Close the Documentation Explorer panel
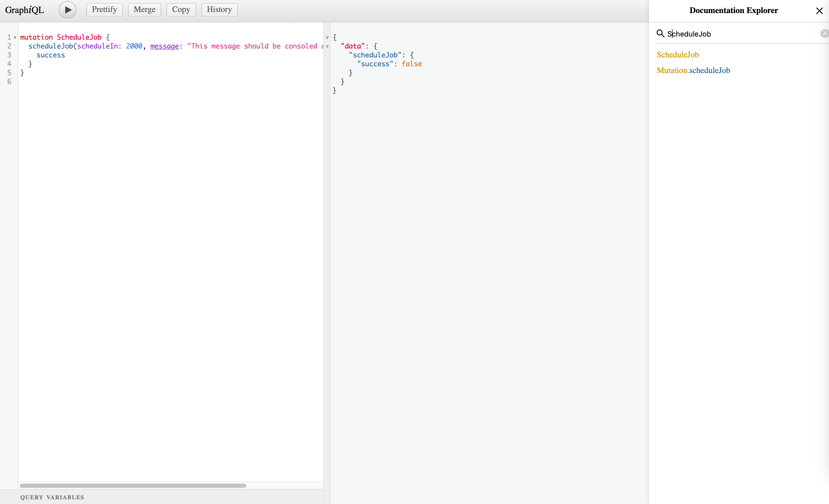Screen dimensions: 829x504 [x=820, y=11]
